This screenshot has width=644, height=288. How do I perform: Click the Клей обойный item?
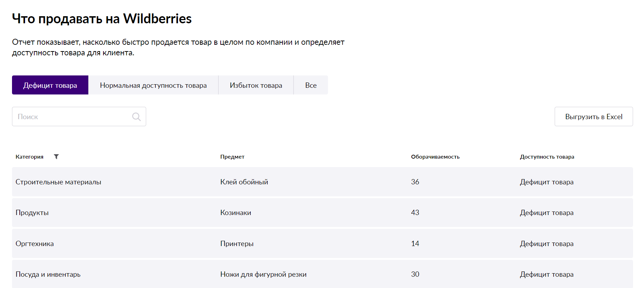(244, 182)
